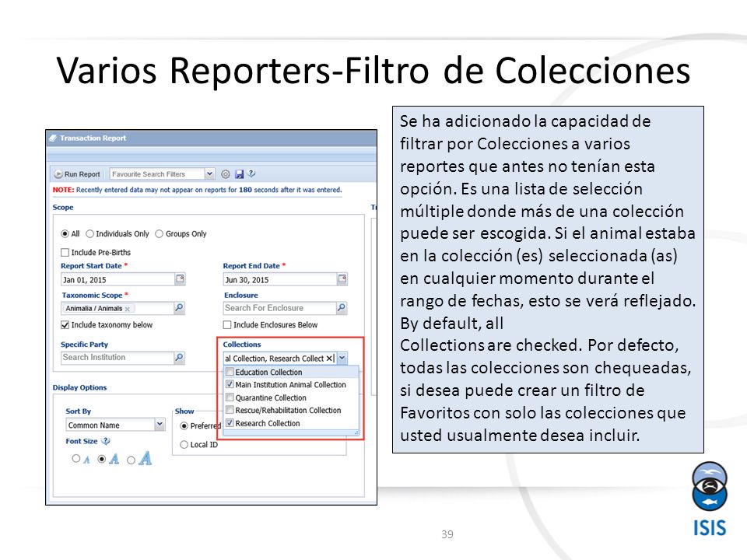Enable Include Pre-Births checkbox
This screenshot has height=560, width=747.
click(x=65, y=252)
